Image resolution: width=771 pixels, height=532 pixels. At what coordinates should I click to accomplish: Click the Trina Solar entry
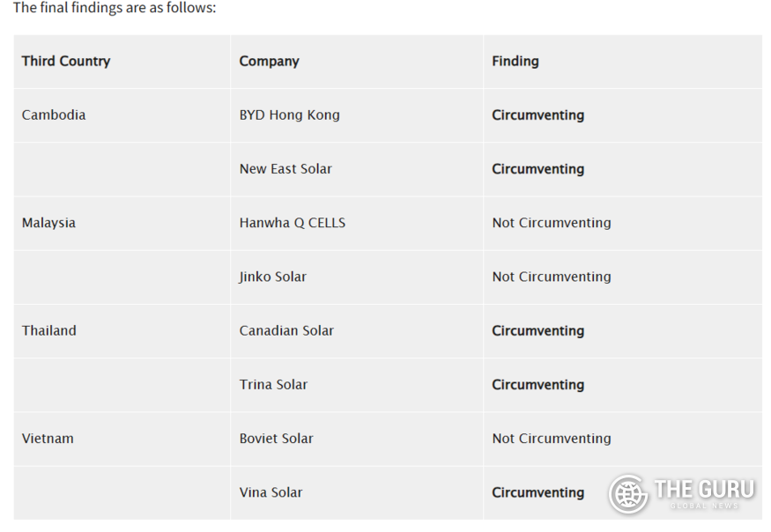click(273, 385)
